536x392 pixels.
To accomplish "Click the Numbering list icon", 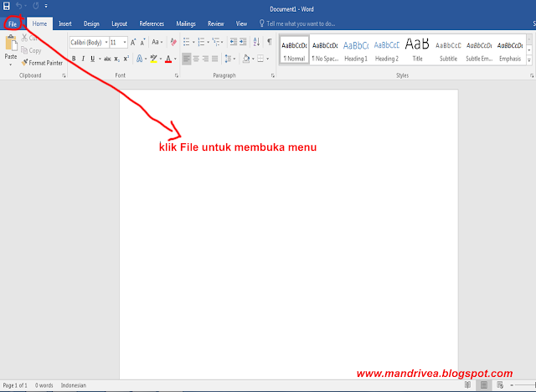I will 201,42.
